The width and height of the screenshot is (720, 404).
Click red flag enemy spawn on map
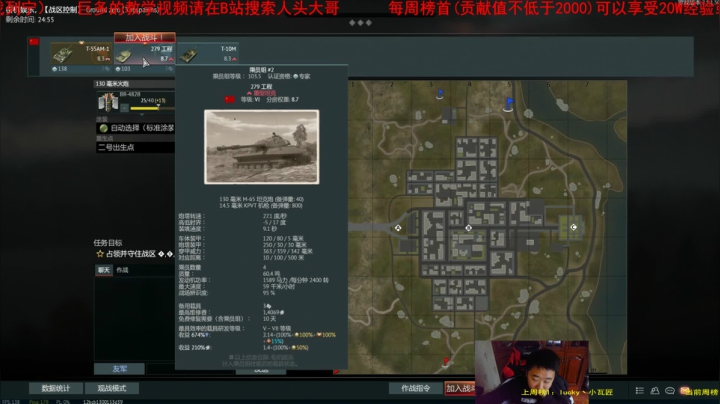446,363
